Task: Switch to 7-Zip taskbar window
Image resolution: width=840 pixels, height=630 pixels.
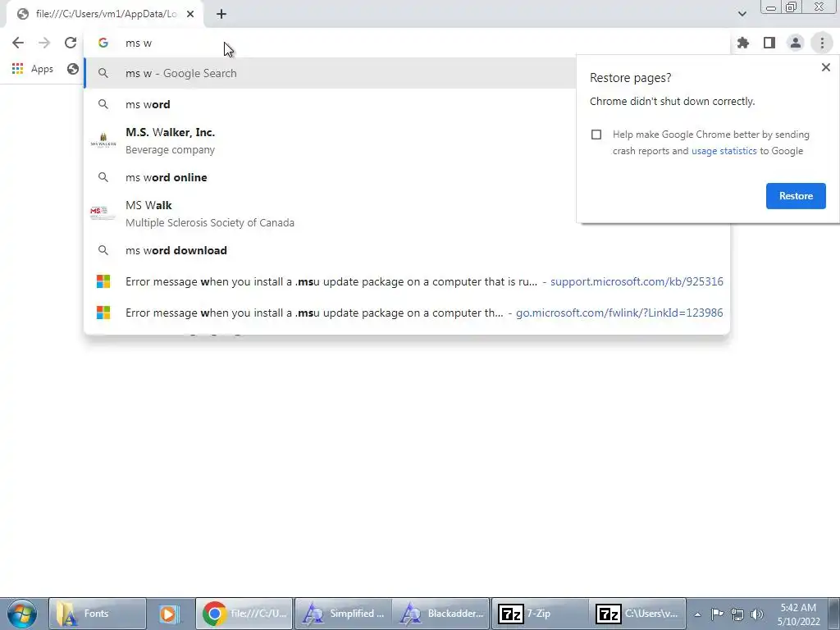Action: 540,614
